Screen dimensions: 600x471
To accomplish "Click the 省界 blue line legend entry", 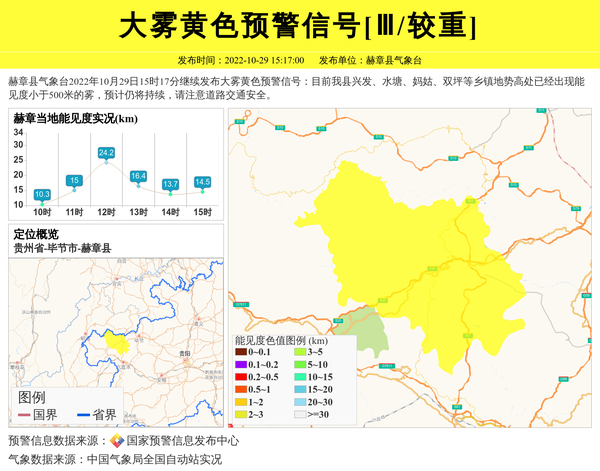I will pyautogui.click(x=97, y=415).
